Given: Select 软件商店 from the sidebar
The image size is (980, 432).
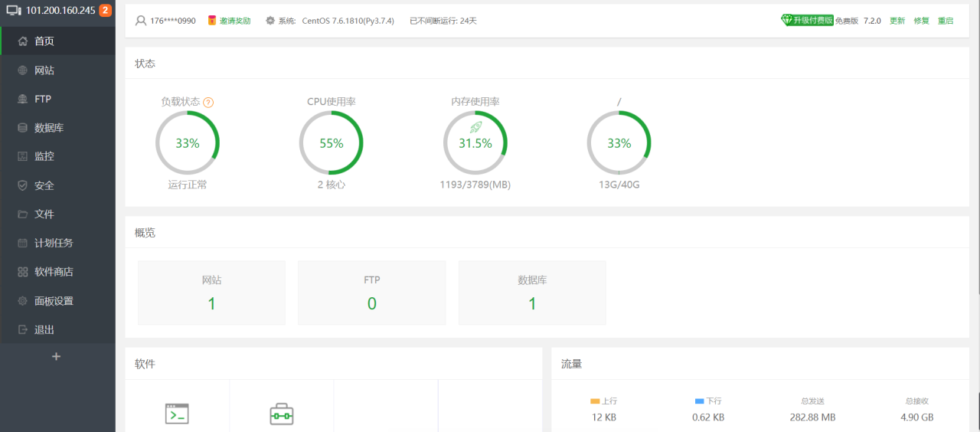Looking at the screenshot, I should tap(54, 272).
